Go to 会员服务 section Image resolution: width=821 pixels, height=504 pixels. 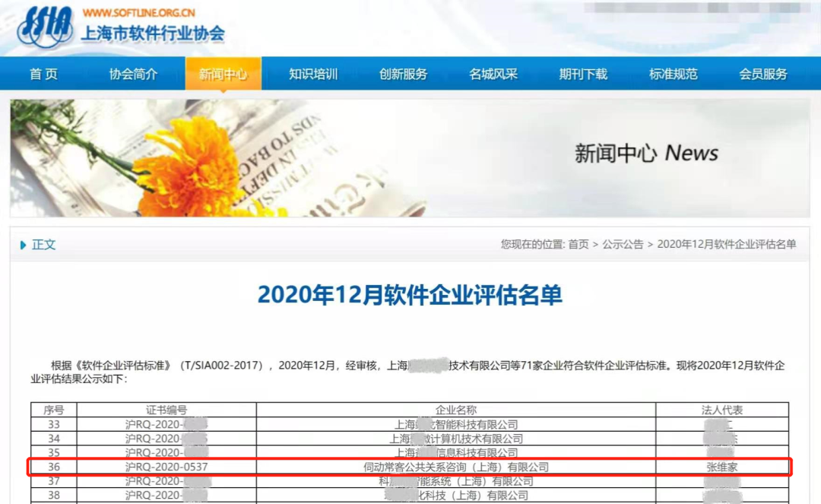pos(762,74)
